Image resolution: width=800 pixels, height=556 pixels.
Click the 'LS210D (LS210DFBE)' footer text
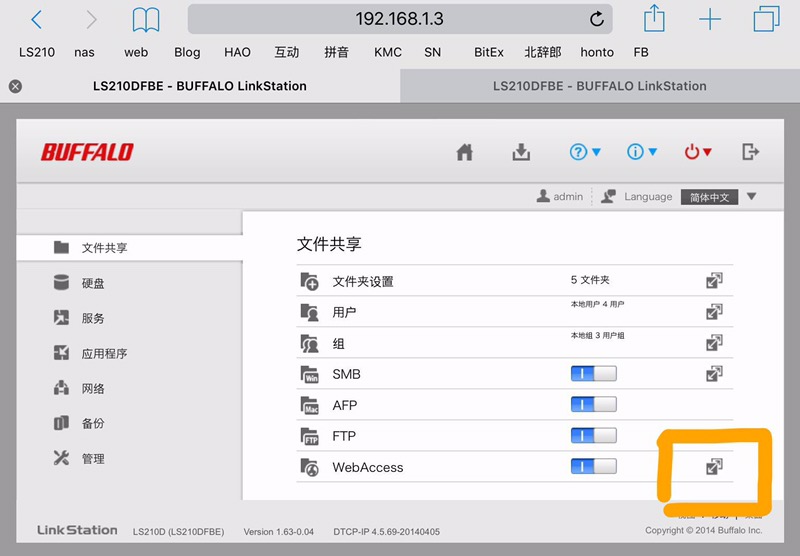pos(179,532)
